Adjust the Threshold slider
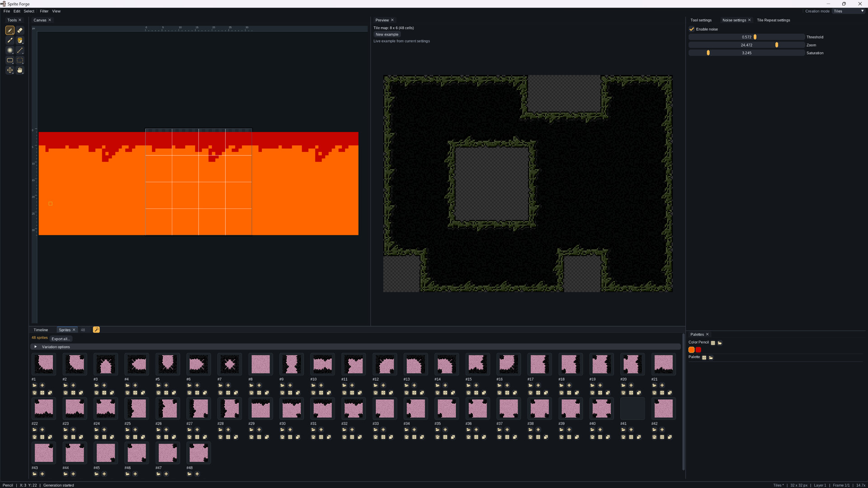The height and width of the screenshot is (488, 868). click(x=747, y=37)
